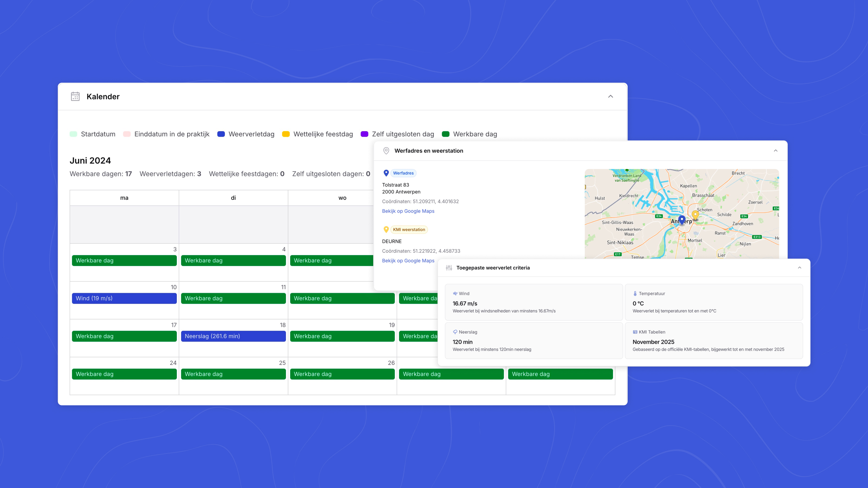Collapse the Toegepaste weerverlet criteria panel
Screen dimensions: 868x488
coord(800,267)
